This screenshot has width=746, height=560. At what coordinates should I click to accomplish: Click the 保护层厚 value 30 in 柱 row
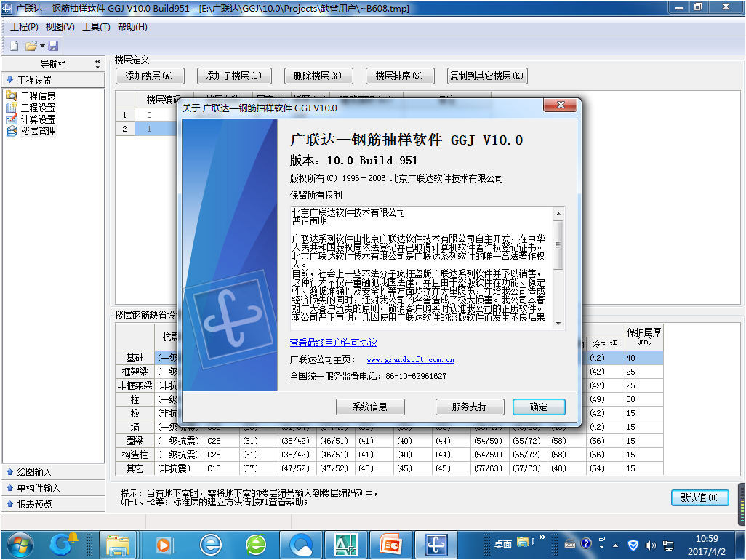coord(643,399)
